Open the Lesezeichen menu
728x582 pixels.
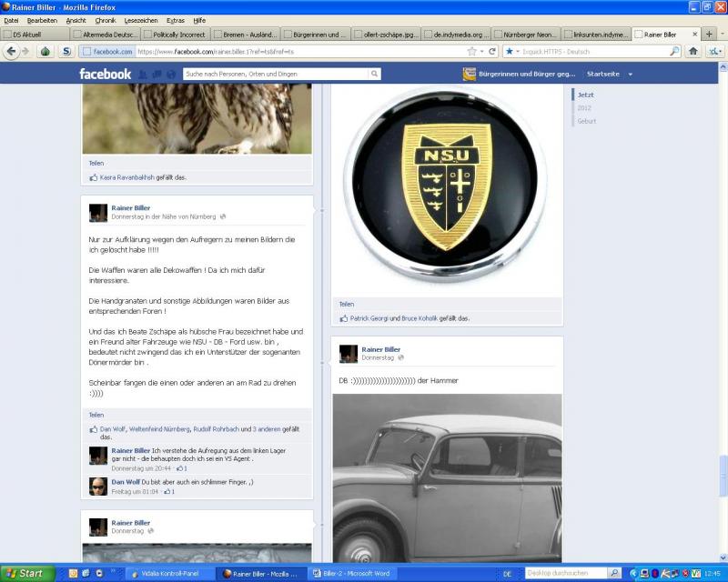click(139, 19)
